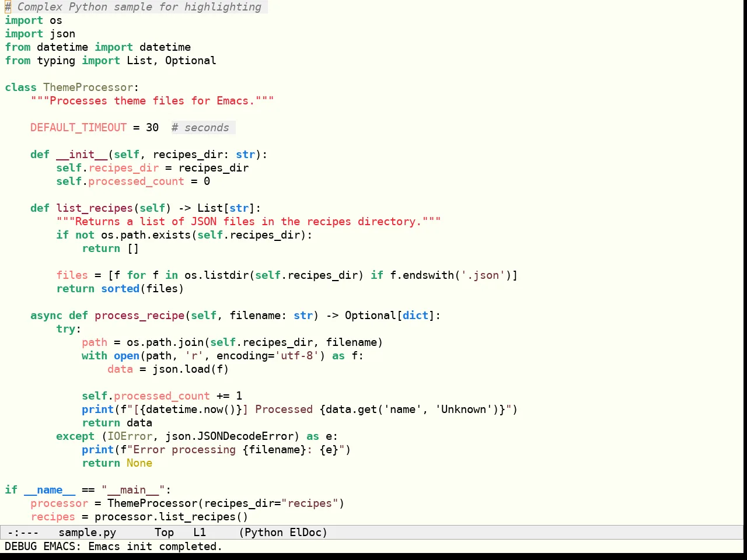Screen dimensions: 747x560
Task: Click the ElDoc minor mode indicator
Action: 306,532
